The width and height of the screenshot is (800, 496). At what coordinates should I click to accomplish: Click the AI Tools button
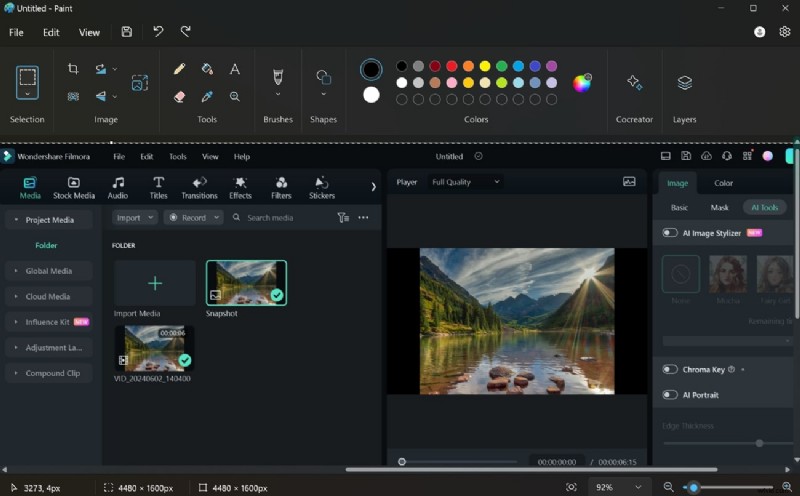764,208
